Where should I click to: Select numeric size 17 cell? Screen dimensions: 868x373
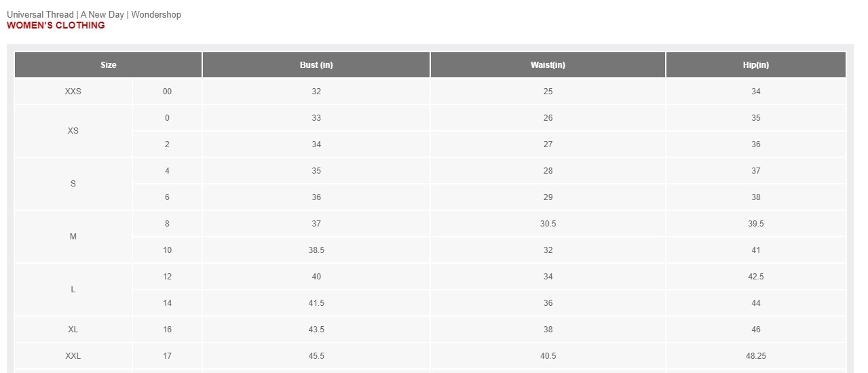[x=167, y=356]
